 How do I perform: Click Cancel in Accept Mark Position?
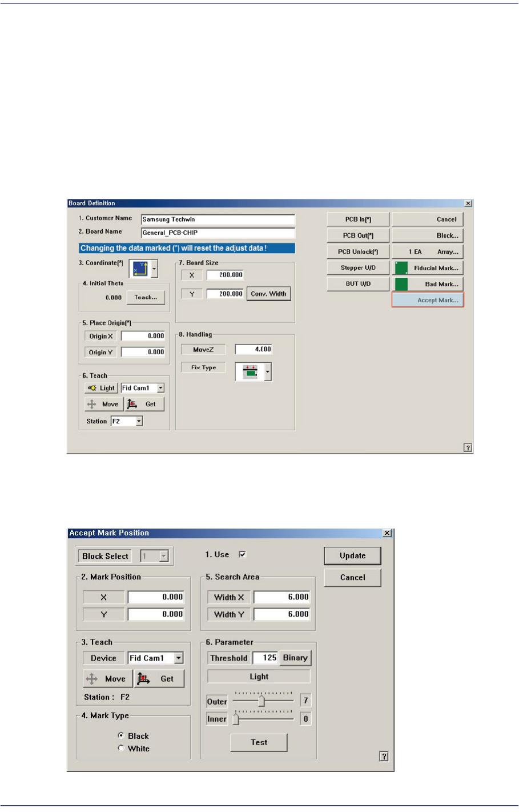coord(352,577)
